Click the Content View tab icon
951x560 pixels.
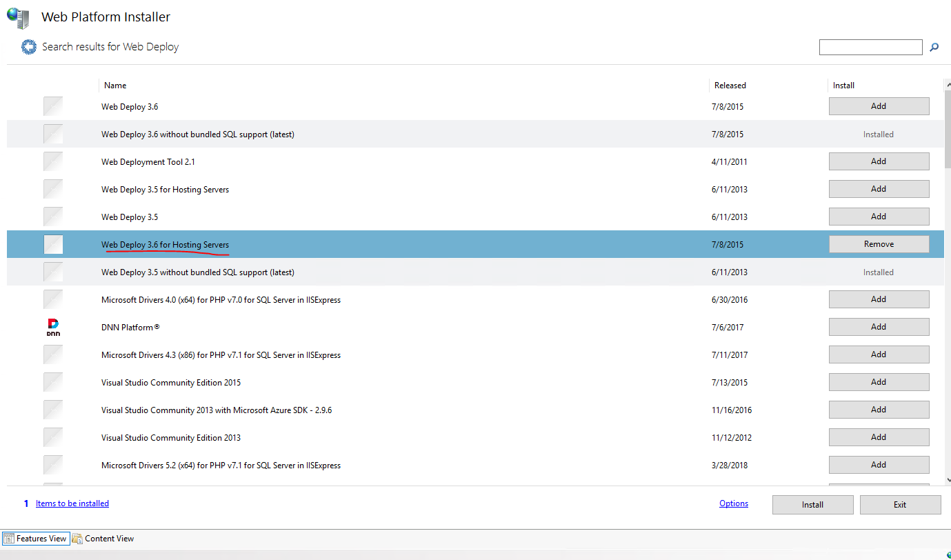pos(77,539)
